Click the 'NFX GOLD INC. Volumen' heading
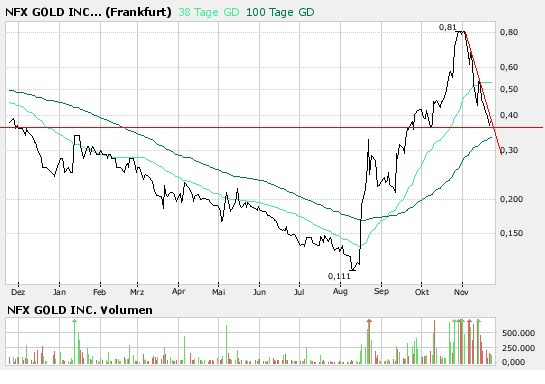The image size is (545, 384). (80, 310)
